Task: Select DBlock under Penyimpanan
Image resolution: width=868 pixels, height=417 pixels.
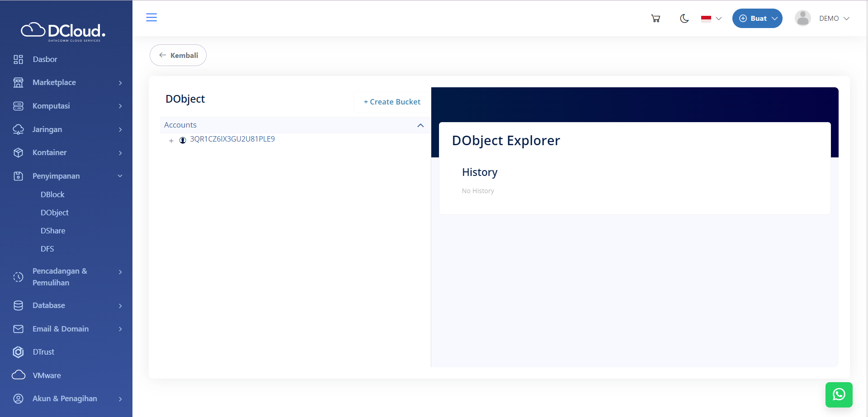Action: 52,194
